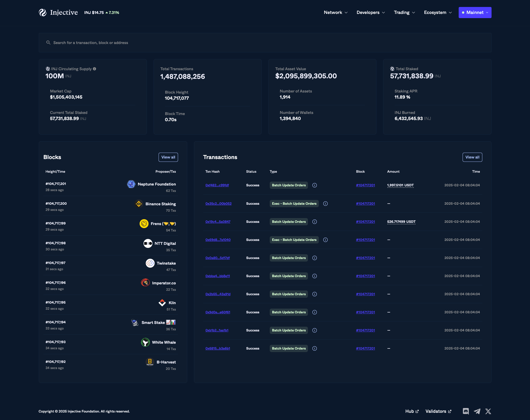Click info icon for transaction 0xf482...c99fdf
This screenshot has width=530, height=420.
pos(315,185)
